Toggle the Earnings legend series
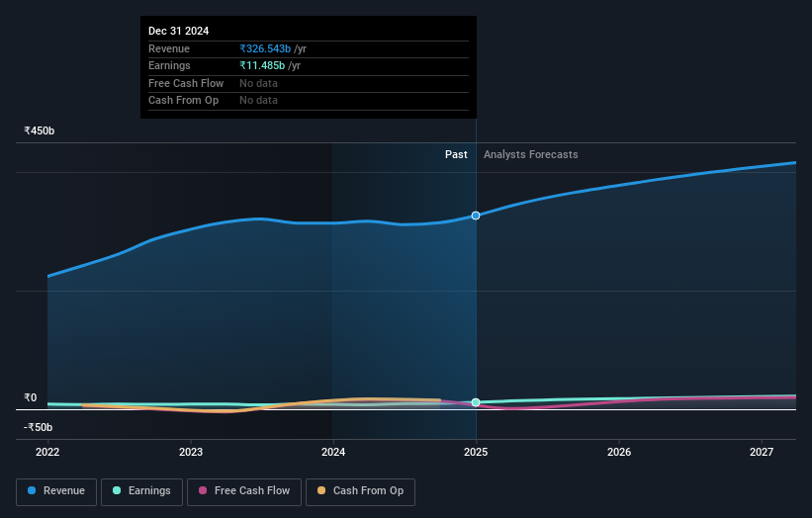The width and height of the screenshot is (812, 518). click(141, 491)
